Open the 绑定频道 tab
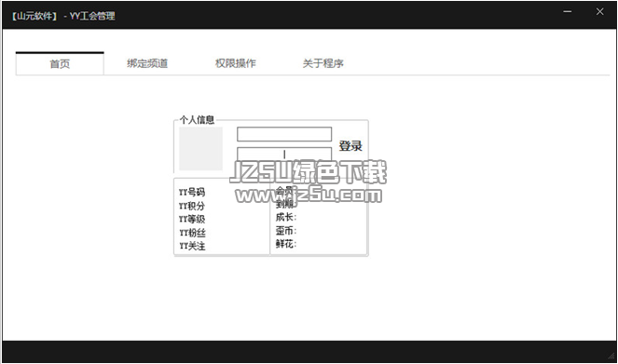618x364 pixels. coord(147,63)
